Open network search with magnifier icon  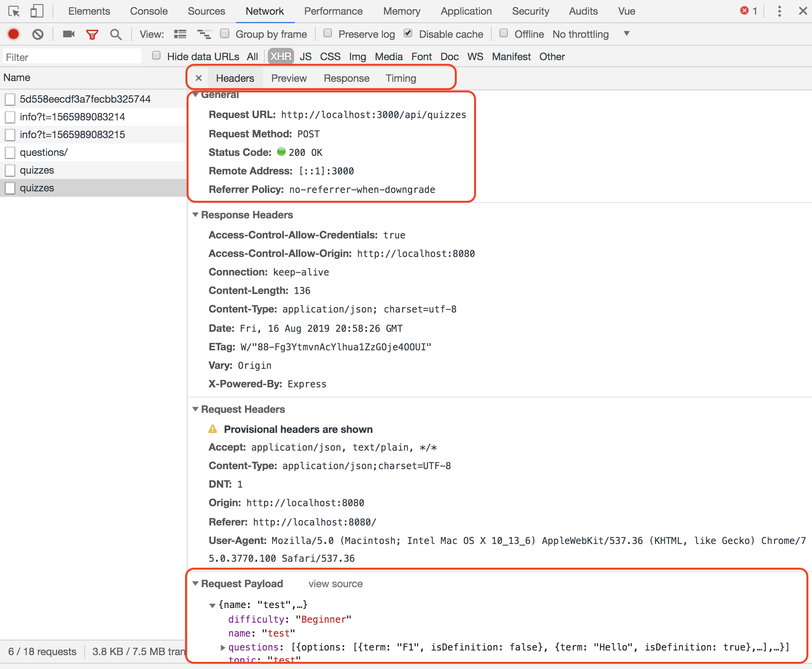coord(115,35)
